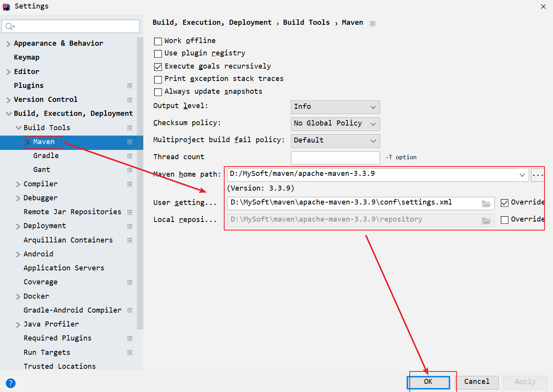Expand the Debugger node
The width and height of the screenshot is (553, 392).
(18, 198)
